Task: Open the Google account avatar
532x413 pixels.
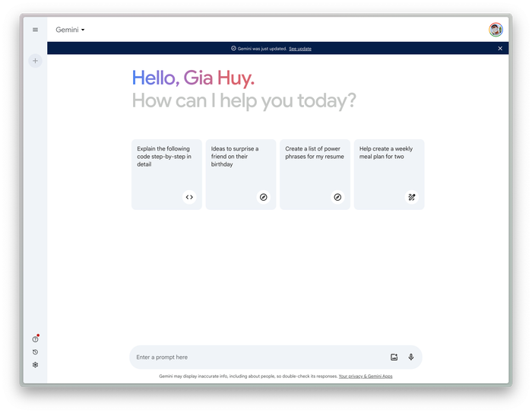Action: 496,30
